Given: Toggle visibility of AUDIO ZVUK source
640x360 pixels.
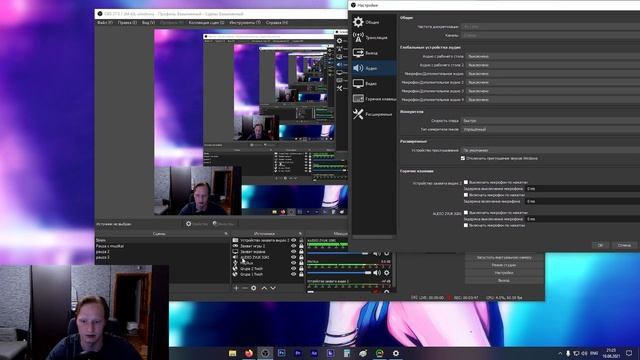Looking at the screenshot, I should pos(293,258).
